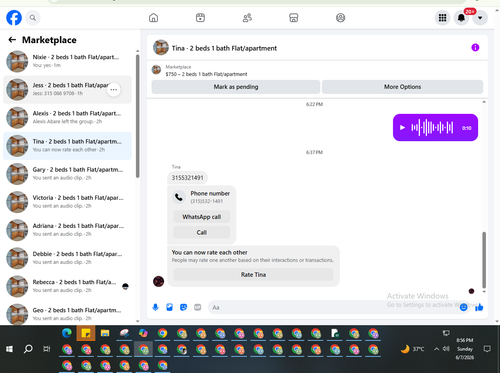Viewport: 500px width, 373px height.
Task: Open the Victoria conversation
Action: pyautogui.click(x=67, y=202)
